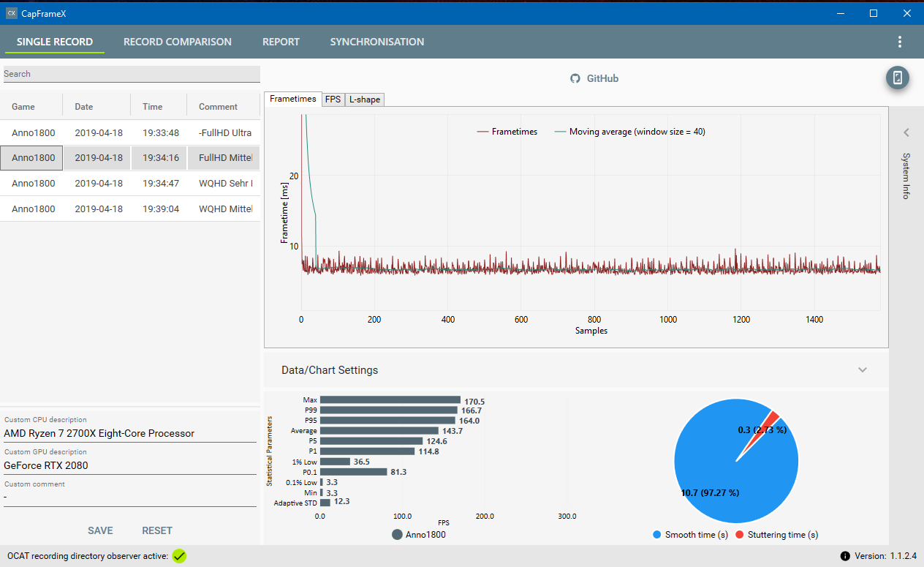Edit the Custom CPU description field

pyautogui.click(x=130, y=433)
